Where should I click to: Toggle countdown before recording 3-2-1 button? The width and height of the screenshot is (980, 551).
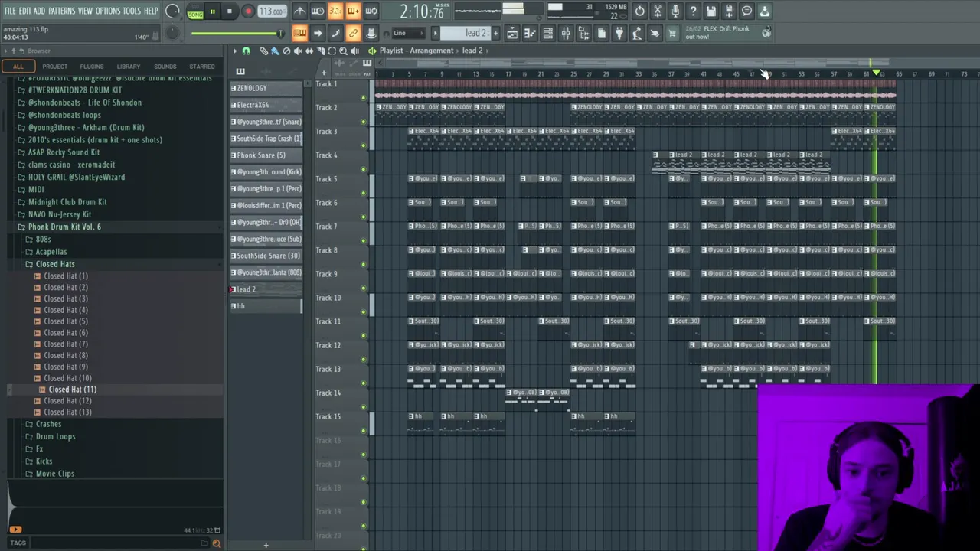point(335,11)
